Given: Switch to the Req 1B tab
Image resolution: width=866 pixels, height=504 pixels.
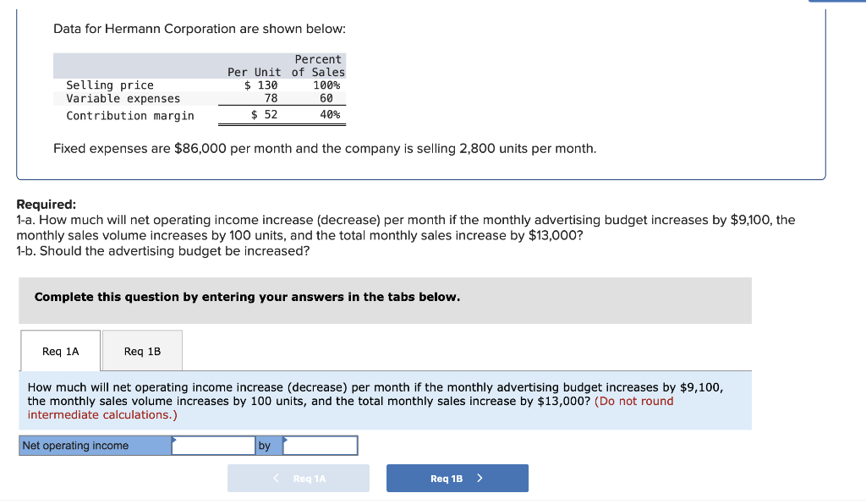Looking at the screenshot, I should pos(141,350).
